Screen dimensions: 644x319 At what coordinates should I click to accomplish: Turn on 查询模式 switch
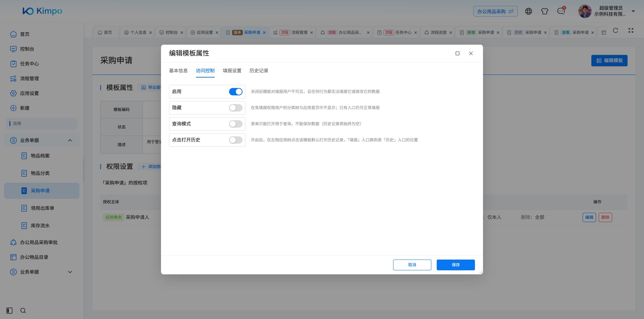(235, 124)
